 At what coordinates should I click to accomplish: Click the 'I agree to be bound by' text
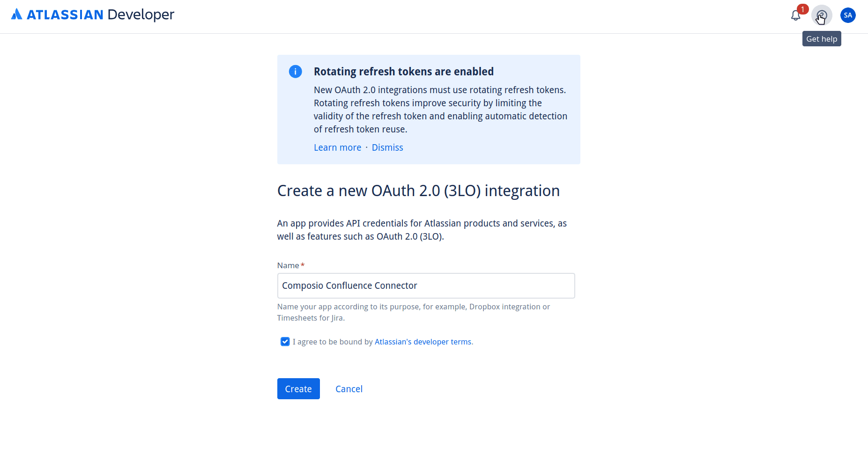(333, 342)
